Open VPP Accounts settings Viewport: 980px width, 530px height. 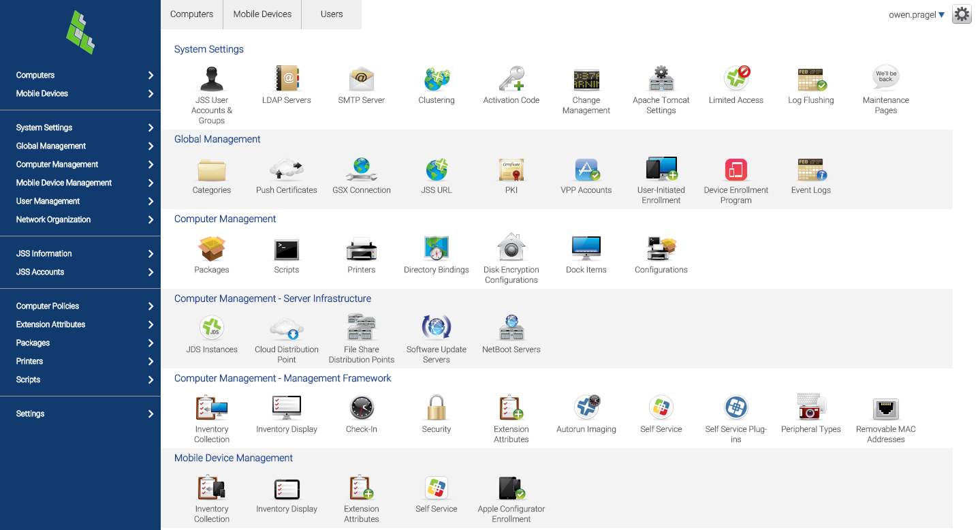(x=586, y=170)
